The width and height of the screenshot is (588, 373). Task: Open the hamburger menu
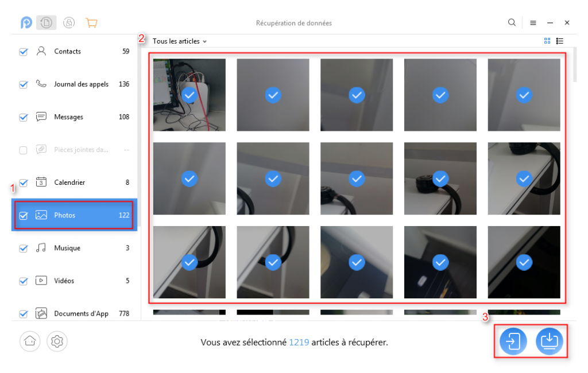[x=533, y=22]
